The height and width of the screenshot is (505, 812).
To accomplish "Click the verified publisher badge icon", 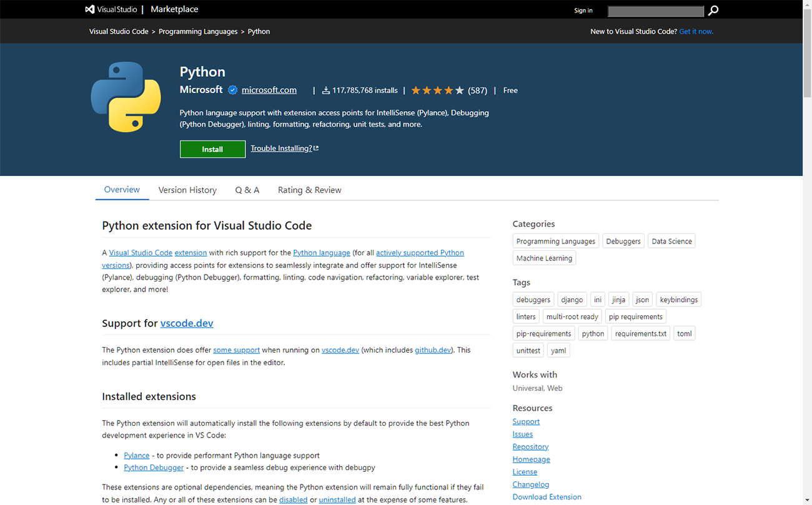I will click(x=232, y=90).
